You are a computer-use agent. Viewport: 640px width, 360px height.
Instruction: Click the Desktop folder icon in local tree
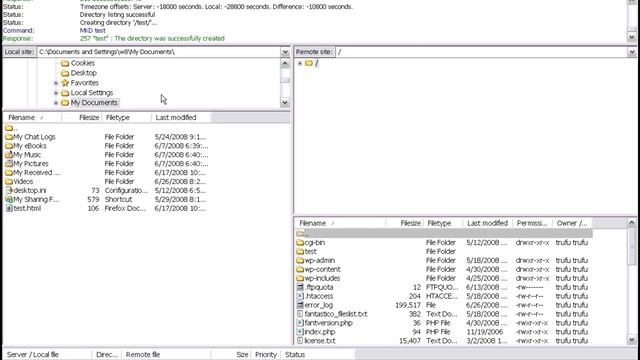point(65,73)
